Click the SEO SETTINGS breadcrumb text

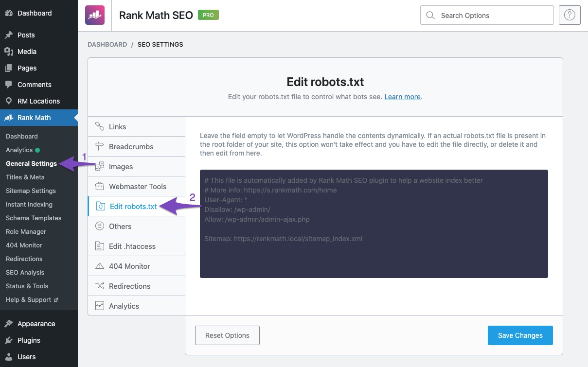click(160, 44)
